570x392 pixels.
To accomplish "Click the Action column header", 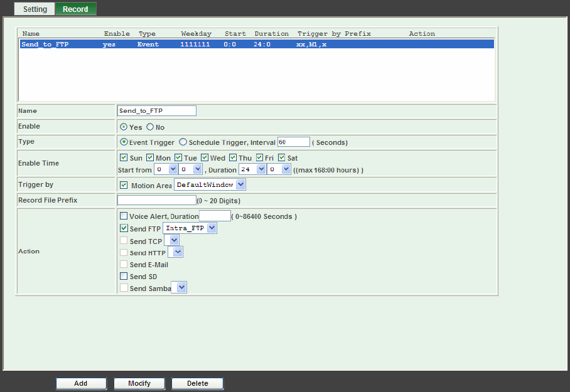I will pyautogui.click(x=422, y=33).
